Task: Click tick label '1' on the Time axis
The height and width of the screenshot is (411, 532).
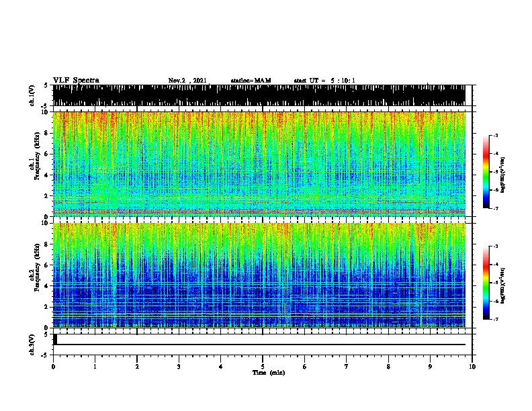Action: (95, 367)
